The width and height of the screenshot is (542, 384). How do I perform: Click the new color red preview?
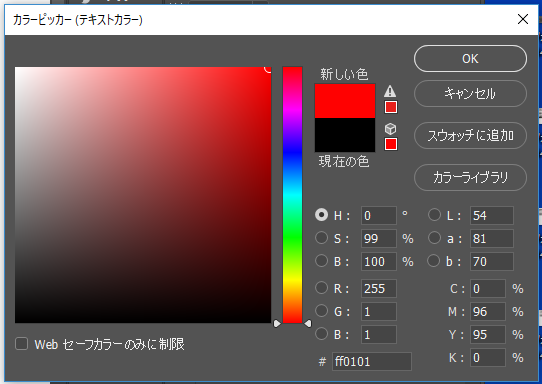click(x=345, y=101)
